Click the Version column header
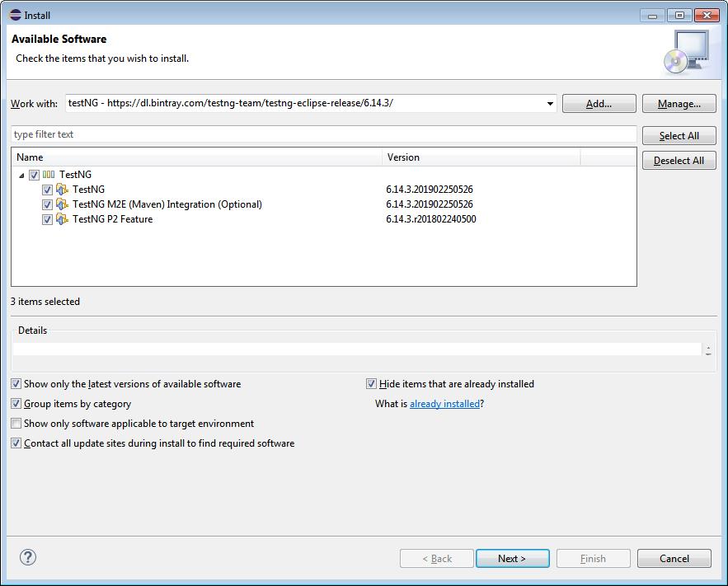Screen dimensions: 728x586 point(481,157)
